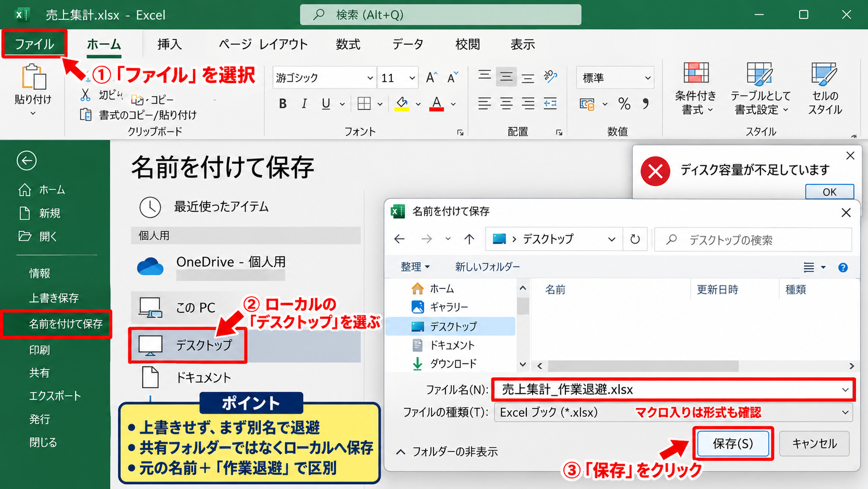Click OK in disk space error

pos(830,192)
